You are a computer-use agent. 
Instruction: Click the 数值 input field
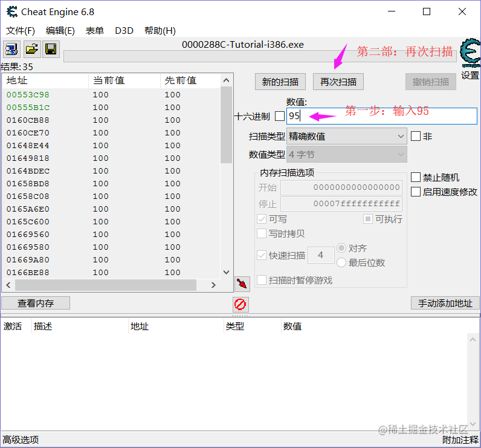click(x=382, y=116)
